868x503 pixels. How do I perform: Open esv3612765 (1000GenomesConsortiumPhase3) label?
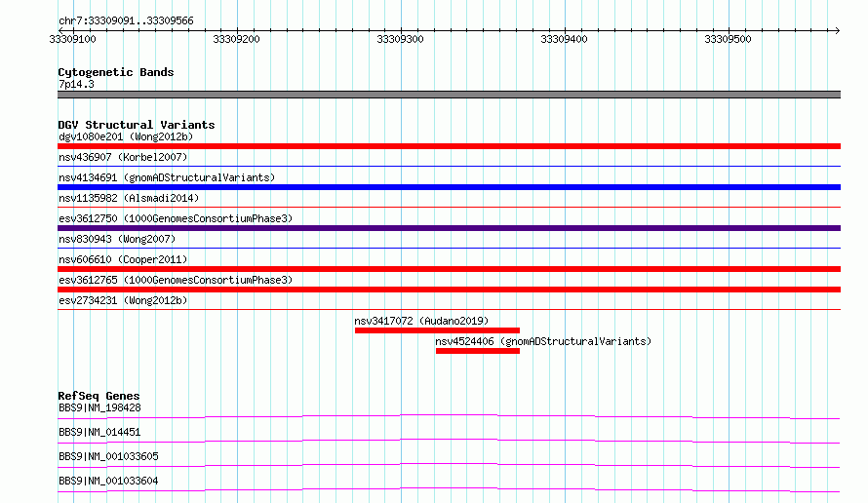click(176, 280)
